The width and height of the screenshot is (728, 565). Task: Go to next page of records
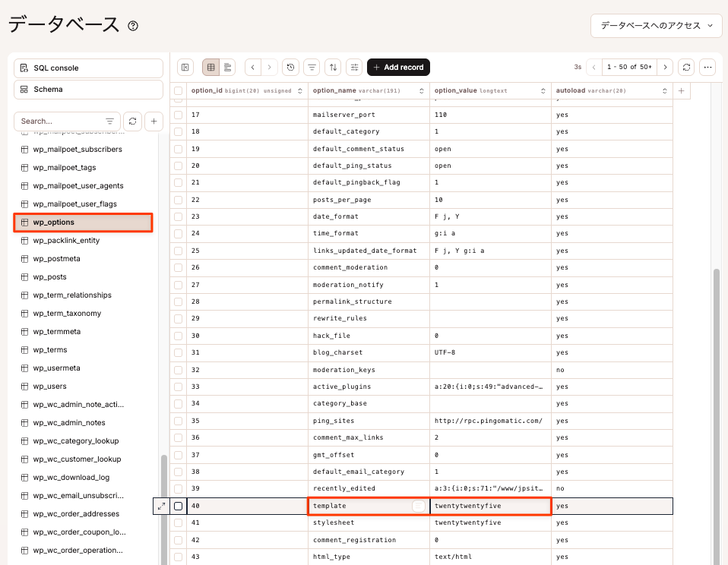click(x=666, y=68)
